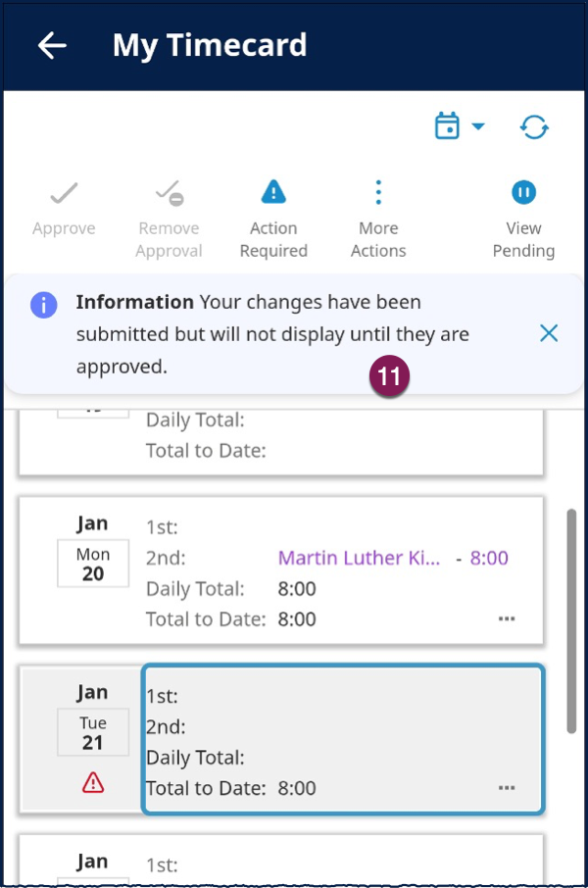
Task: Click the vertical scrollbar thumb
Action: 571,621
